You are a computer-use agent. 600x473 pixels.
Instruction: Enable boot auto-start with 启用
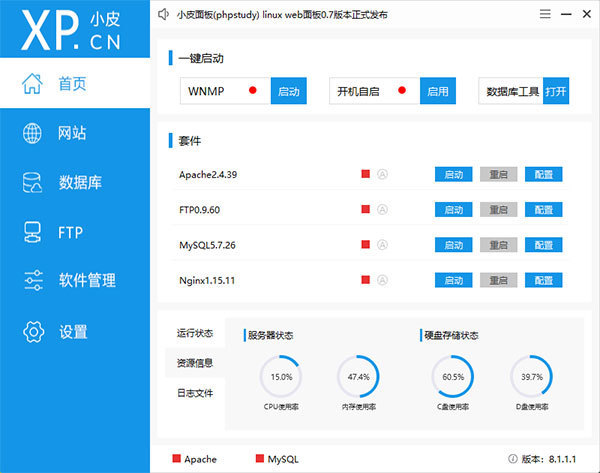pyautogui.click(x=438, y=91)
